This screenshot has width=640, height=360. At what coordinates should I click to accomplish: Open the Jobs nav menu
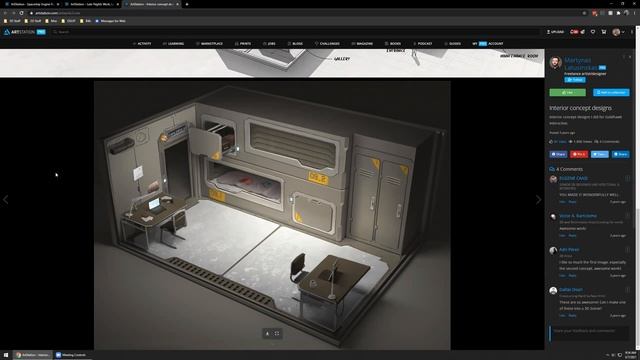click(x=269, y=44)
